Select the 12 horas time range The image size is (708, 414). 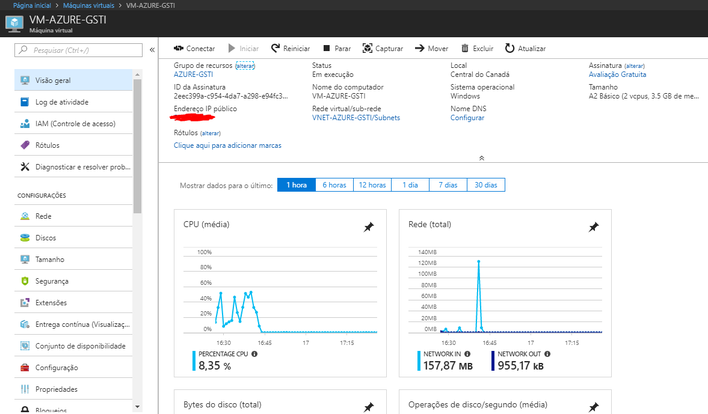click(x=372, y=185)
